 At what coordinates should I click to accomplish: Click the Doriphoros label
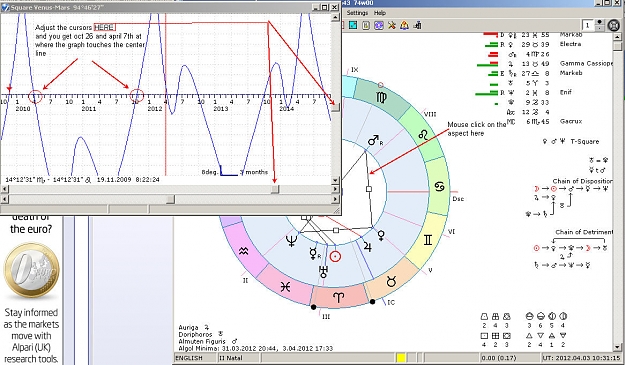[195, 335]
